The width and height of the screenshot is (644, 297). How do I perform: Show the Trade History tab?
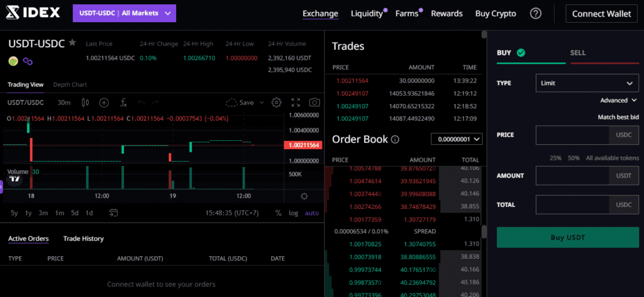pos(84,238)
